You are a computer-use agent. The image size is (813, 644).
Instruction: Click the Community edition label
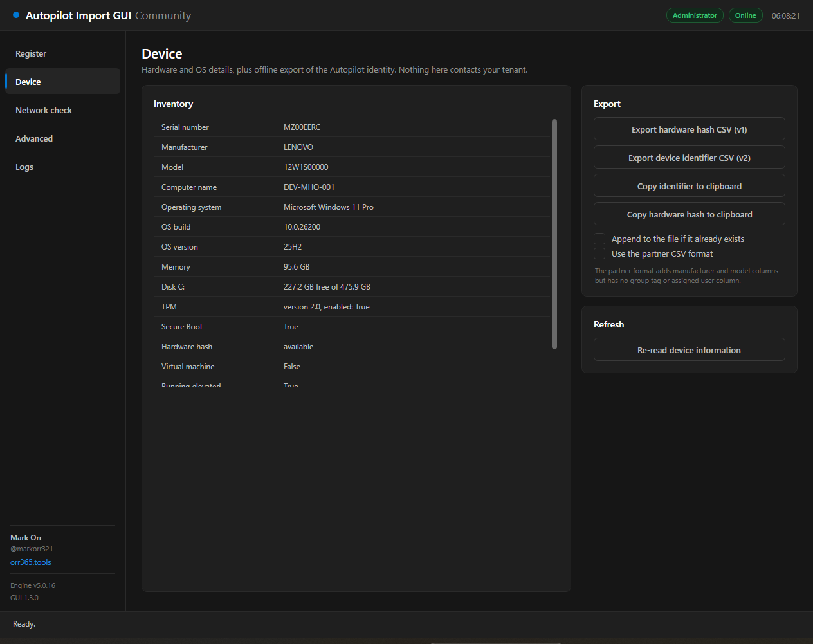tap(163, 15)
